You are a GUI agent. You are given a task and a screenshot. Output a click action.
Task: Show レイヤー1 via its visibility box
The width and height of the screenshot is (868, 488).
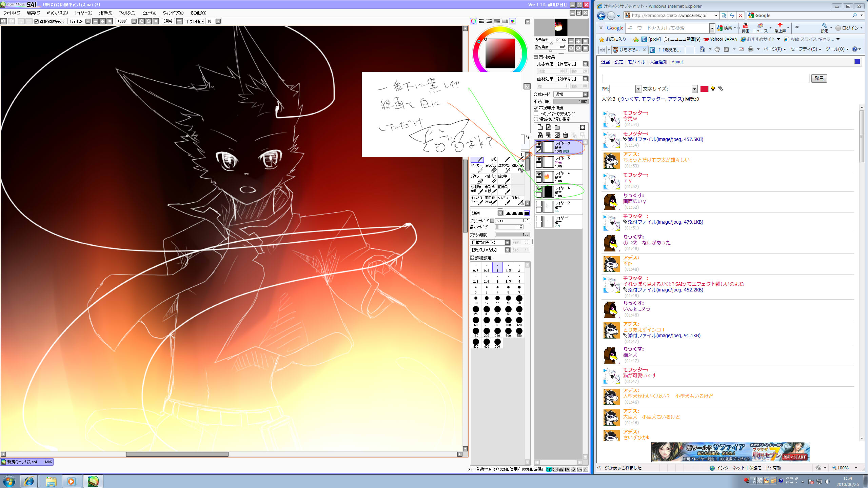pos(539,219)
